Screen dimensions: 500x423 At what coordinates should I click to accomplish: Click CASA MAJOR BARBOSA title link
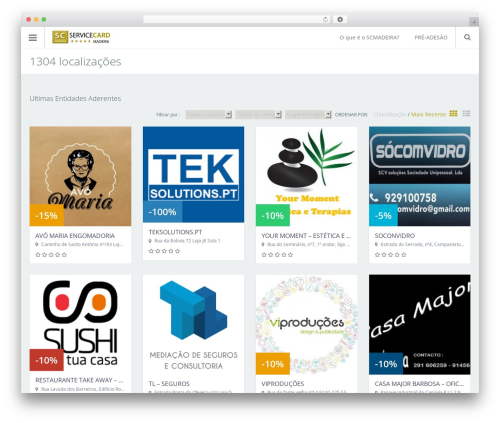(x=419, y=384)
